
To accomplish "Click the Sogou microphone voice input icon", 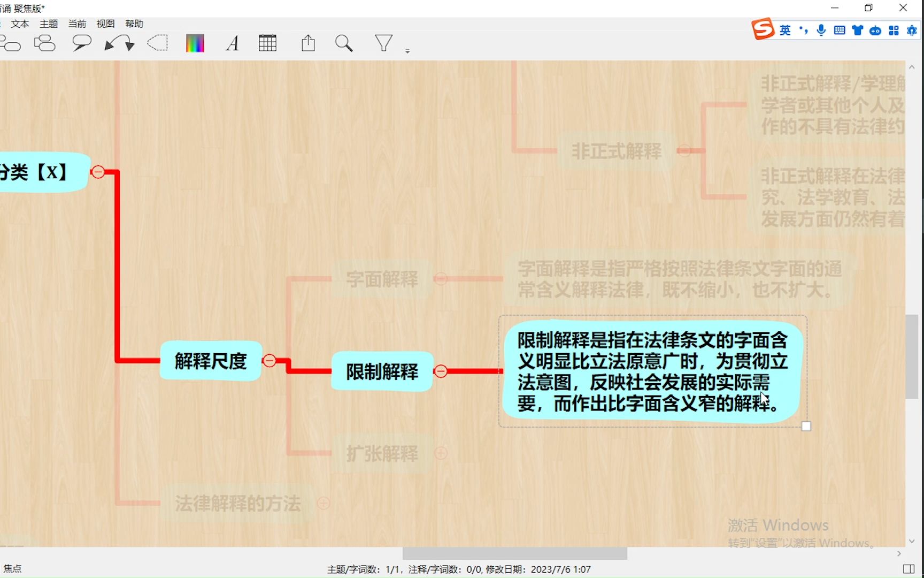I will (820, 30).
